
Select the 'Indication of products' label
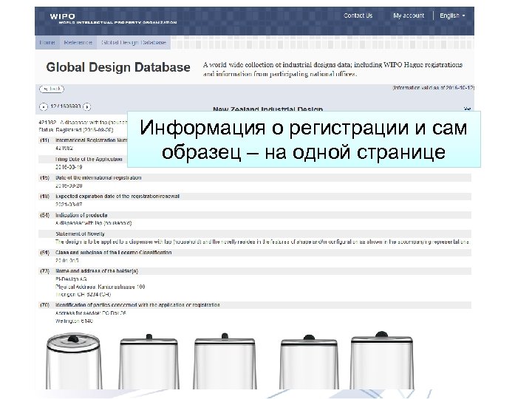[x=81, y=215]
